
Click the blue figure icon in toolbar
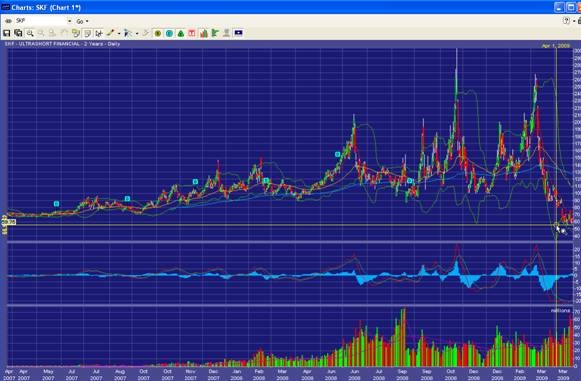(127, 33)
